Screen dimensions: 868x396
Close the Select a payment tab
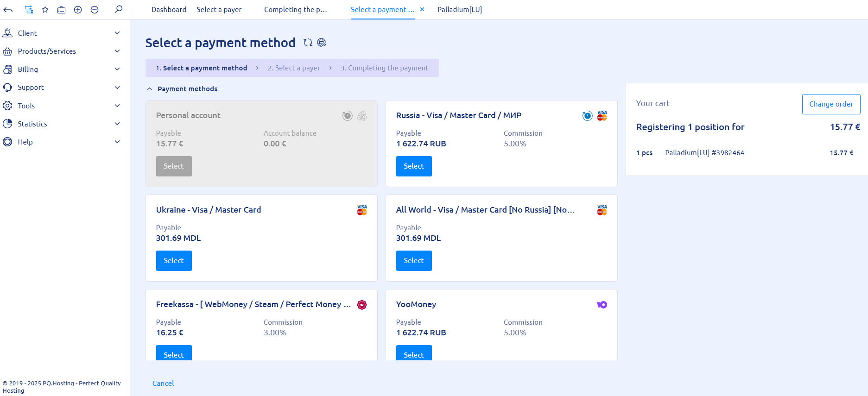pos(422,9)
